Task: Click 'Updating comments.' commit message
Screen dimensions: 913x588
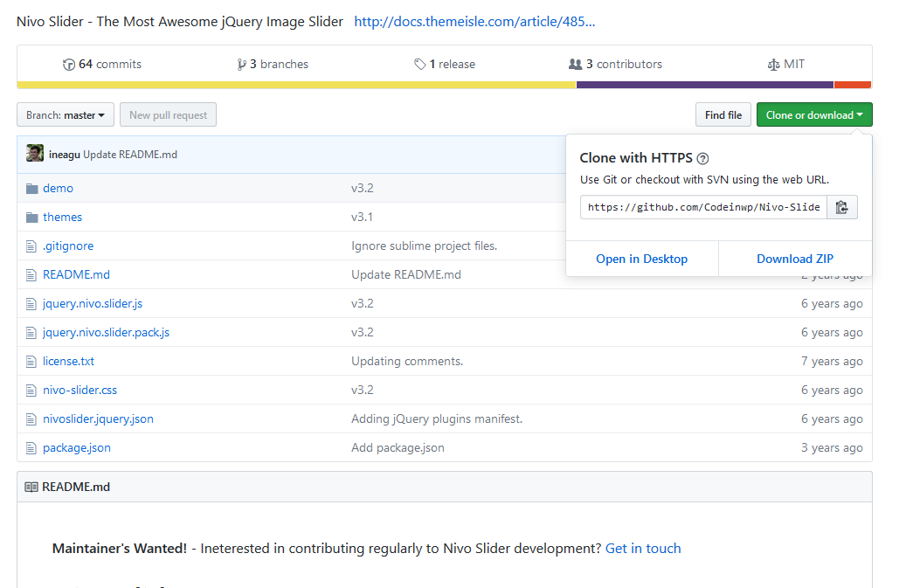Action: [x=407, y=361]
